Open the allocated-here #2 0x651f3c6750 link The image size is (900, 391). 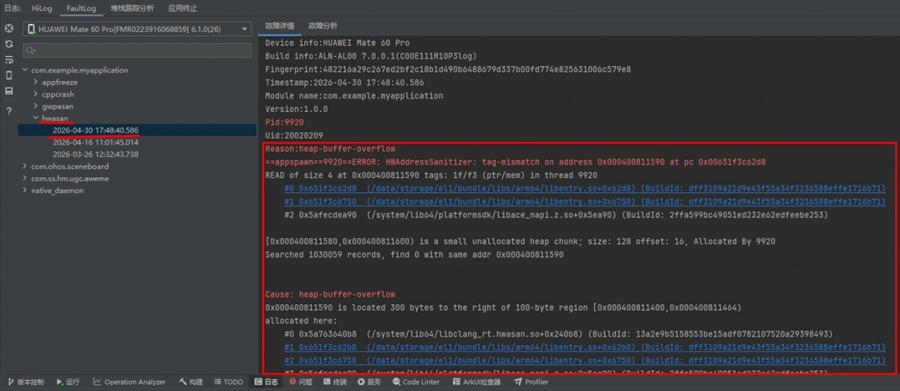click(x=585, y=361)
